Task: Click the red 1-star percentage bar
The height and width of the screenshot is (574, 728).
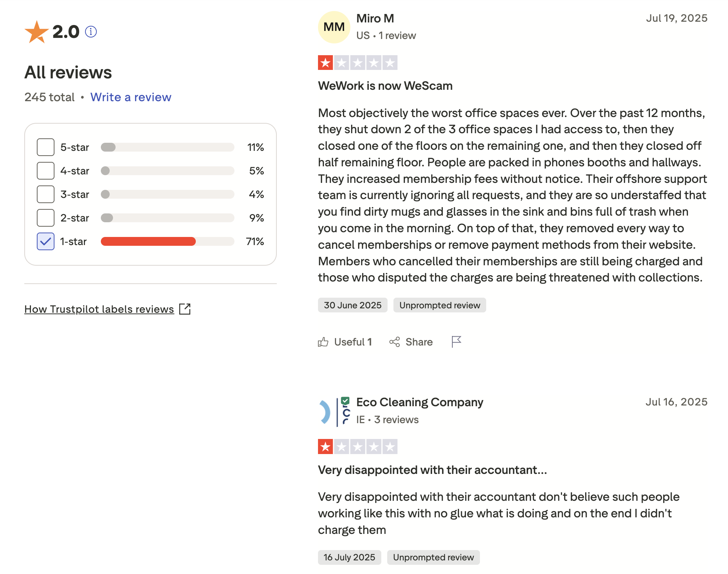Action: [x=148, y=241]
